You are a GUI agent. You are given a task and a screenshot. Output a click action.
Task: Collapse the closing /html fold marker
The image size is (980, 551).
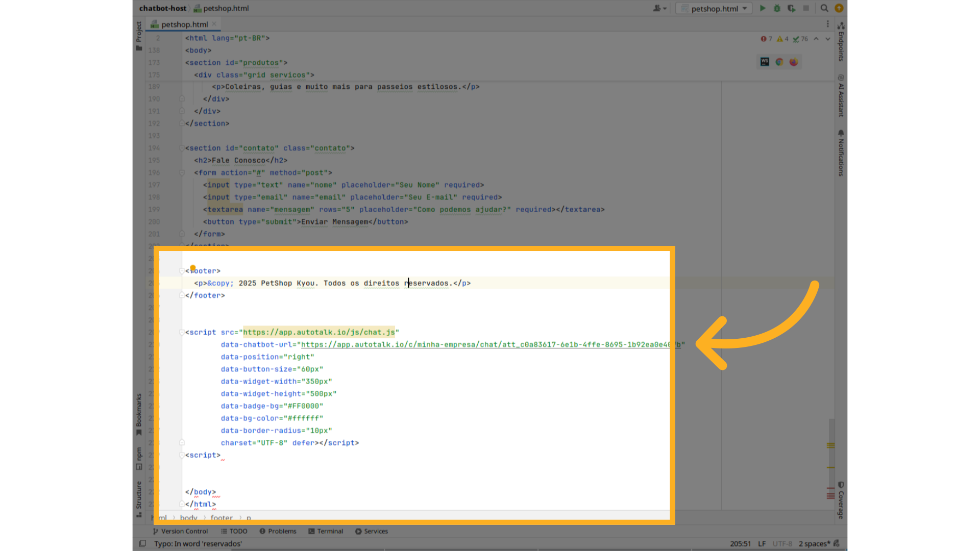click(x=182, y=504)
